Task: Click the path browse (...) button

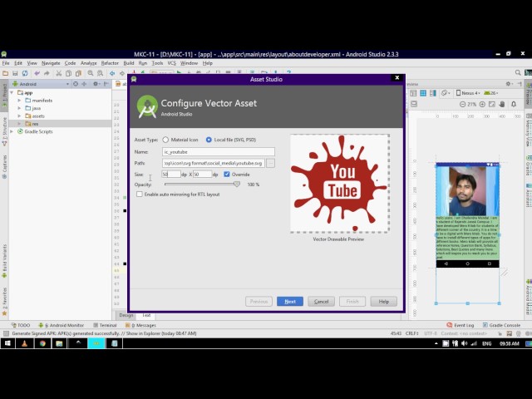Action: [x=270, y=163]
